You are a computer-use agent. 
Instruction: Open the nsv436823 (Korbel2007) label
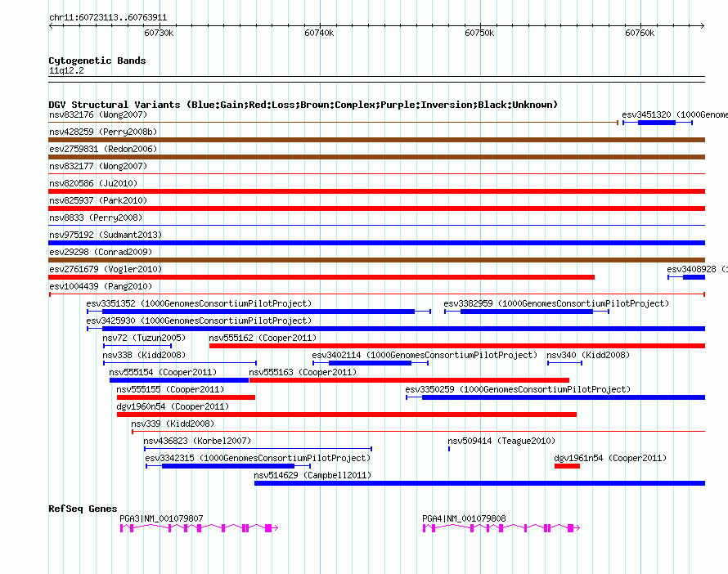pos(197,441)
